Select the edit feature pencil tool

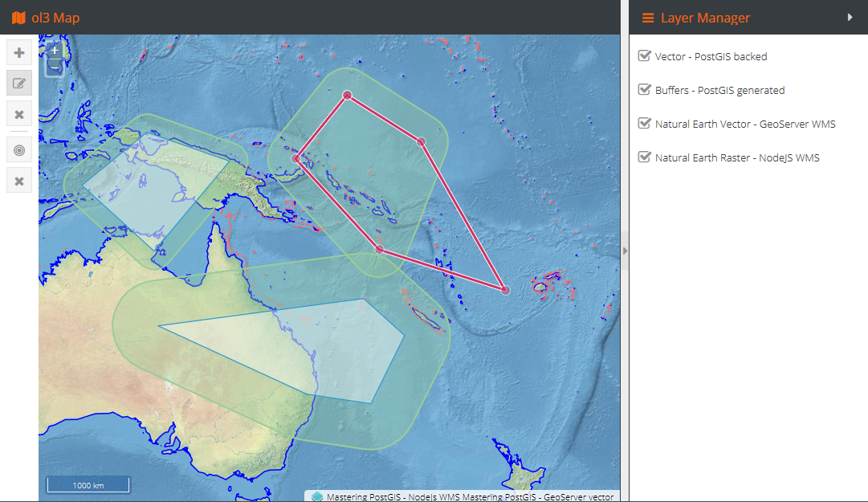(x=19, y=83)
